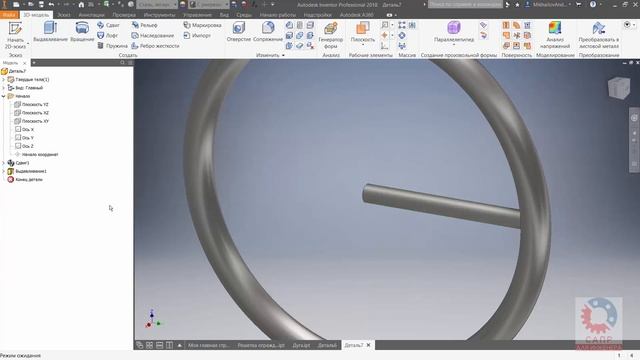
Task: Open the Изменить panel dropdown arrow
Action: pyautogui.click(x=283, y=55)
